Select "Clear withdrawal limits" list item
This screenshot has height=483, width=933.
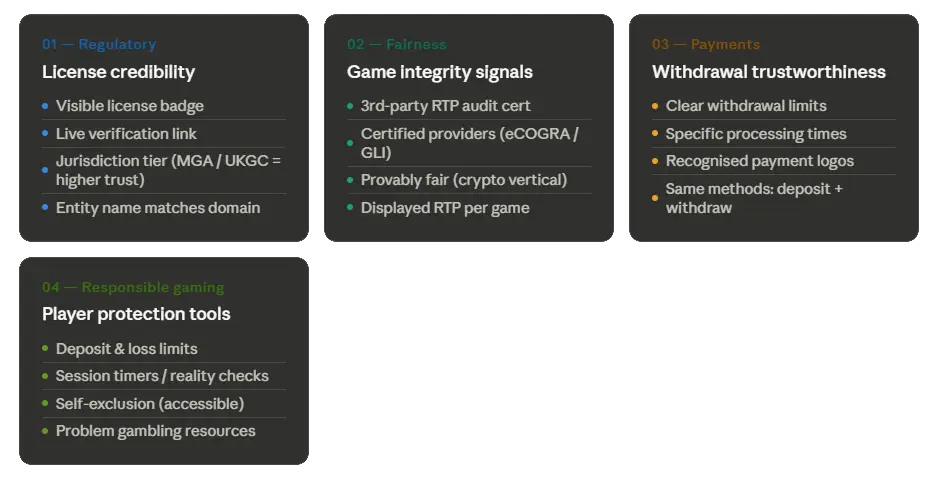746,106
